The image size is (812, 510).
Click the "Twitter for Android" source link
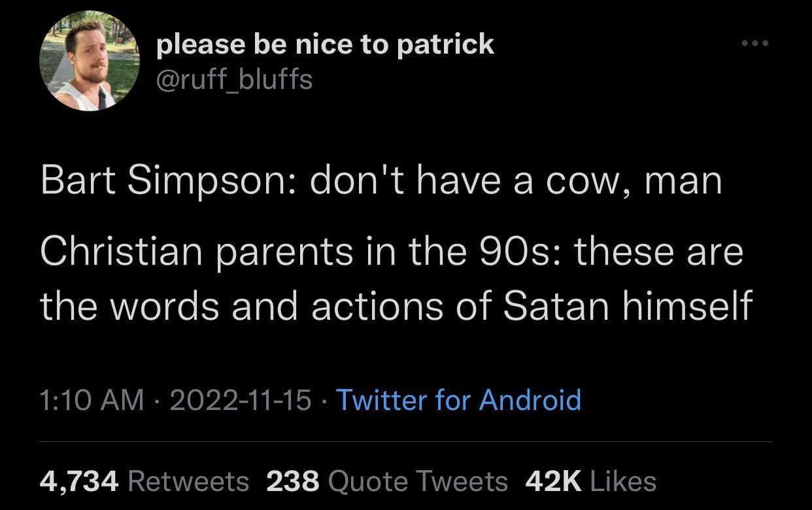[x=458, y=399]
